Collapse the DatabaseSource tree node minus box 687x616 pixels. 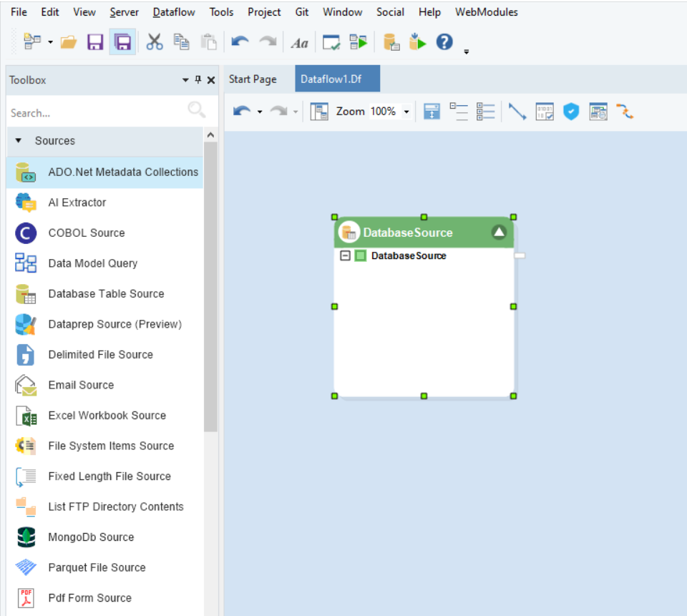(346, 256)
